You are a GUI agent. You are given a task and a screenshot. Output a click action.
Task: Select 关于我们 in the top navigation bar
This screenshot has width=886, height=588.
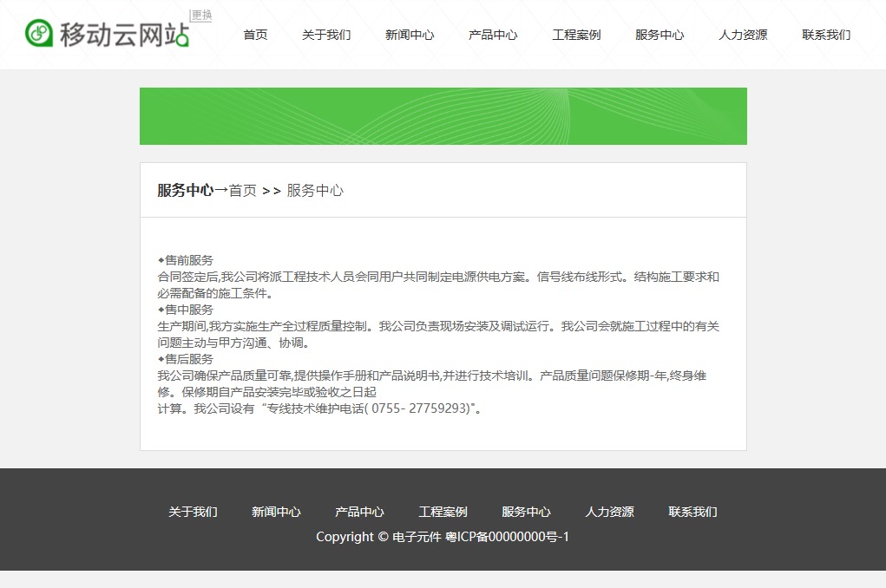326,35
